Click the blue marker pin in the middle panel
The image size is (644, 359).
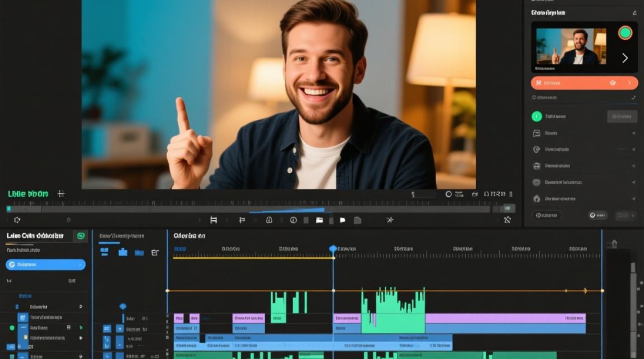(123, 306)
